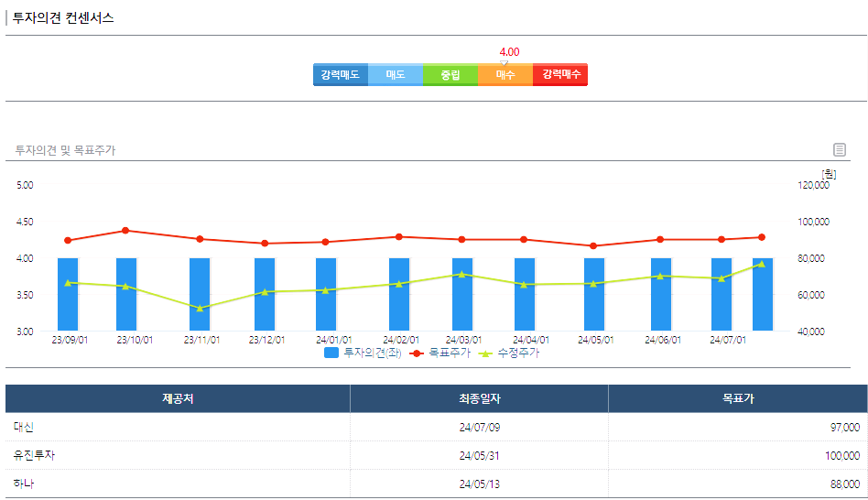Image resolution: width=868 pixels, height=500 pixels.
Task: Toggle 투자의견(좌) legend series
Action: (363, 353)
